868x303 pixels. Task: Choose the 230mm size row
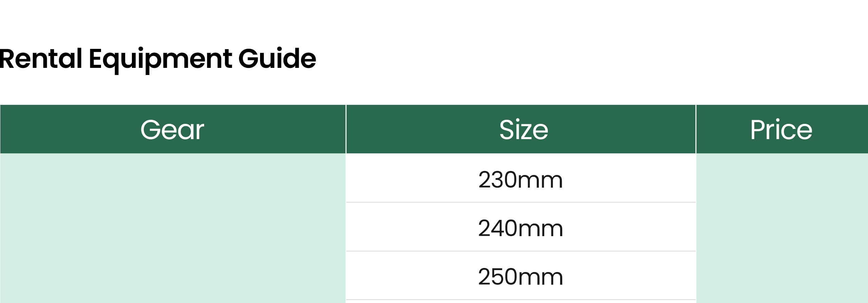coord(521,178)
